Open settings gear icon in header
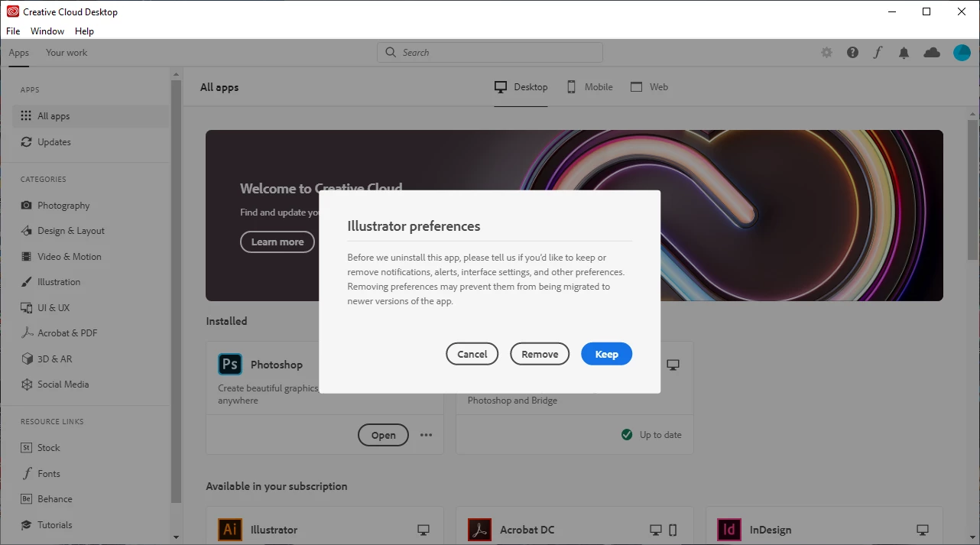 (826, 53)
